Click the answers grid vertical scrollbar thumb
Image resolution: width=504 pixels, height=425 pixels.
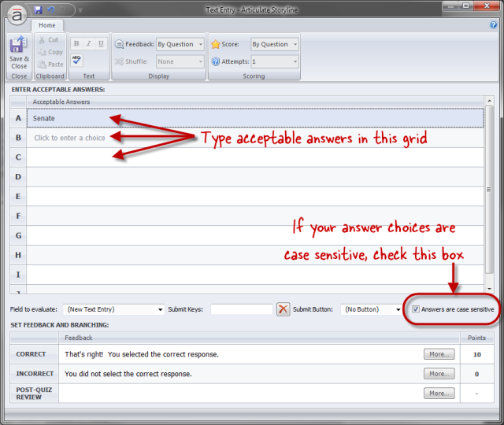pyautogui.click(x=489, y=190)
